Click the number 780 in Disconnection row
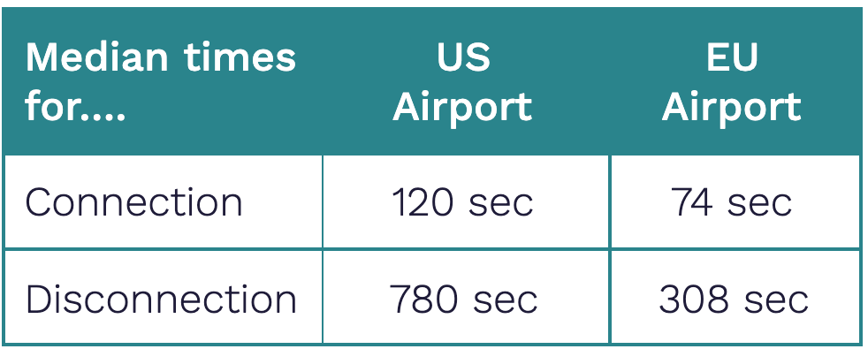 tap(423, 299)
